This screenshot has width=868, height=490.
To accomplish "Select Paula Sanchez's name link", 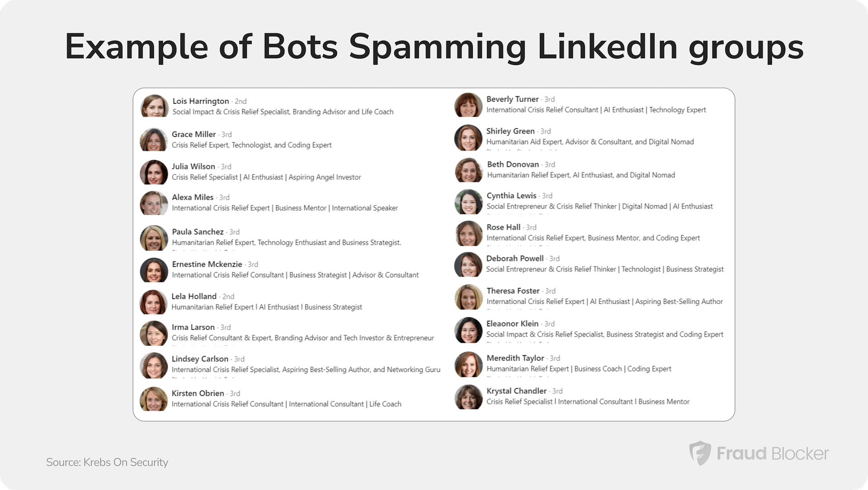I will click(x=198, y=232).
